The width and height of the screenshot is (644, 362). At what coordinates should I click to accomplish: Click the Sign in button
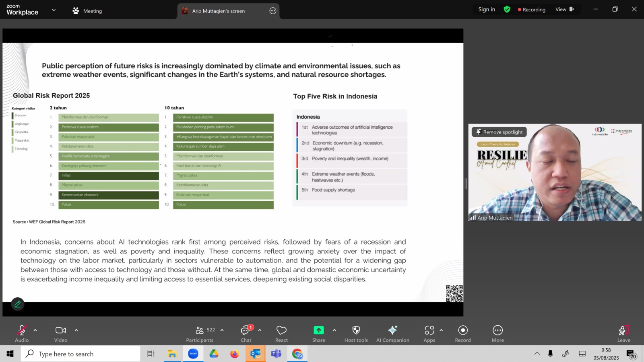487,9
